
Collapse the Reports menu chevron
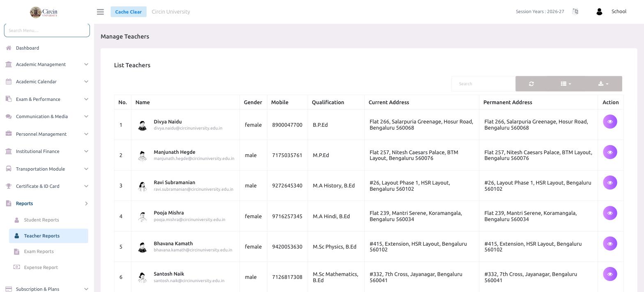click(86, 203)
